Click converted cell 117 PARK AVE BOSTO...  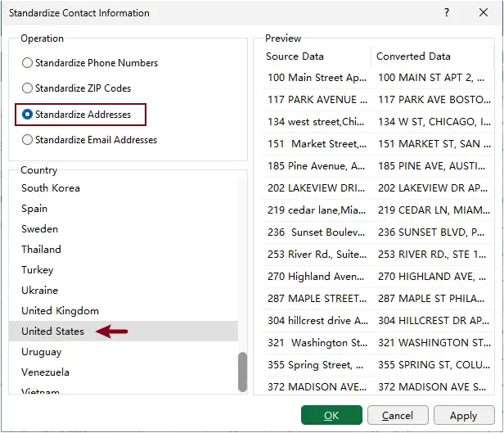pyautogui.click(x=434, y=100)
